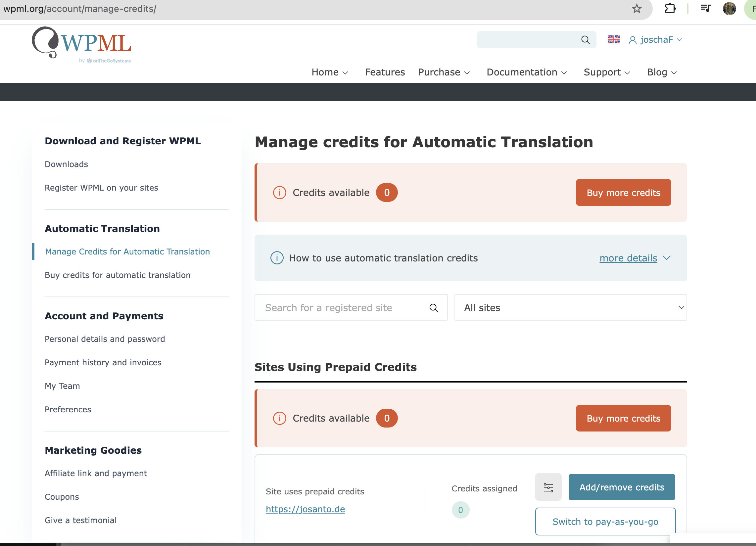Open the josanto.de site settings sliders icon
Image resolution: width=756 pixels, height=546 pixels.
(548, 487)
